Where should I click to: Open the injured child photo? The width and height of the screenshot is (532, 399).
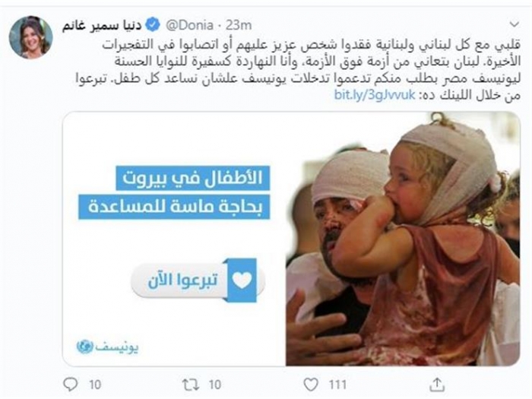point(403,239)
